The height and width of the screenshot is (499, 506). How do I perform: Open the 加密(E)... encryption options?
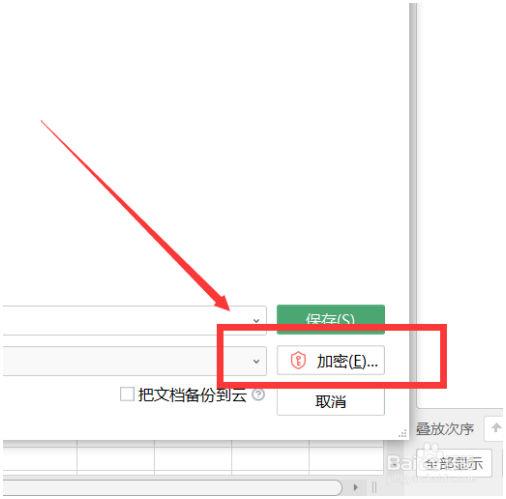[x=330, y=360]
